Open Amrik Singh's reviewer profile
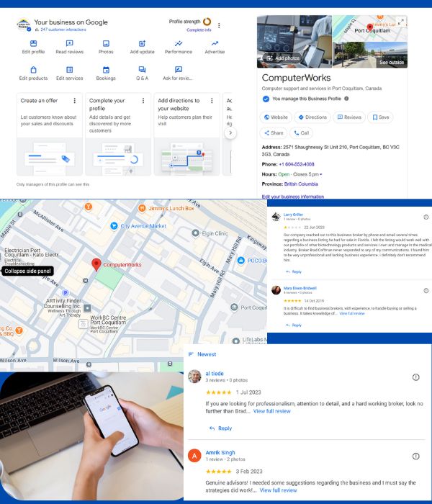 220,452
